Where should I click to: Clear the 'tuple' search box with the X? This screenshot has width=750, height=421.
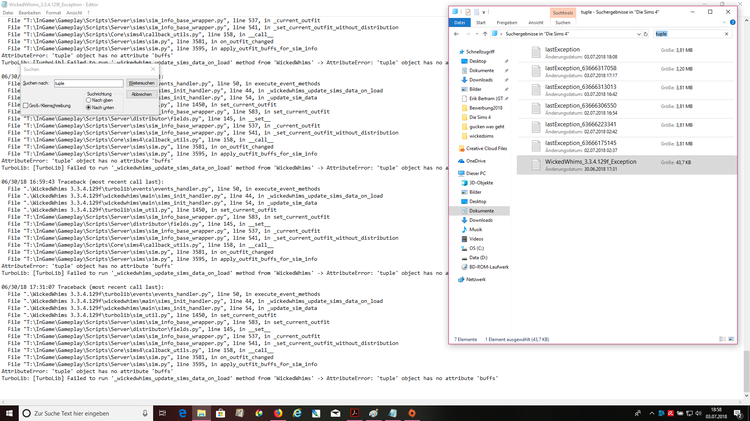727,34
